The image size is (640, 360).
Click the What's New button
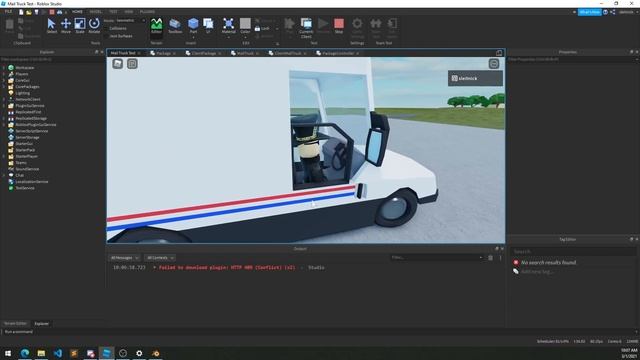[x=589, y=12]
